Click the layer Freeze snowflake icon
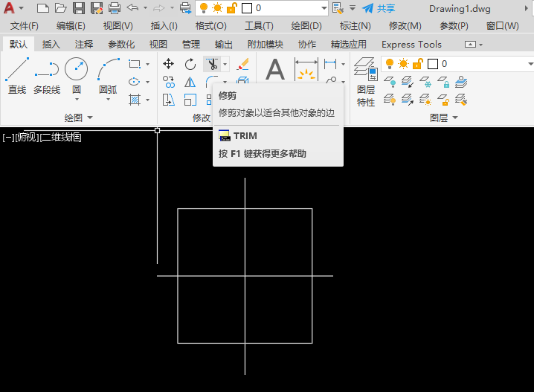The height and width of the screenshot is (392, 534). (425, 82)
